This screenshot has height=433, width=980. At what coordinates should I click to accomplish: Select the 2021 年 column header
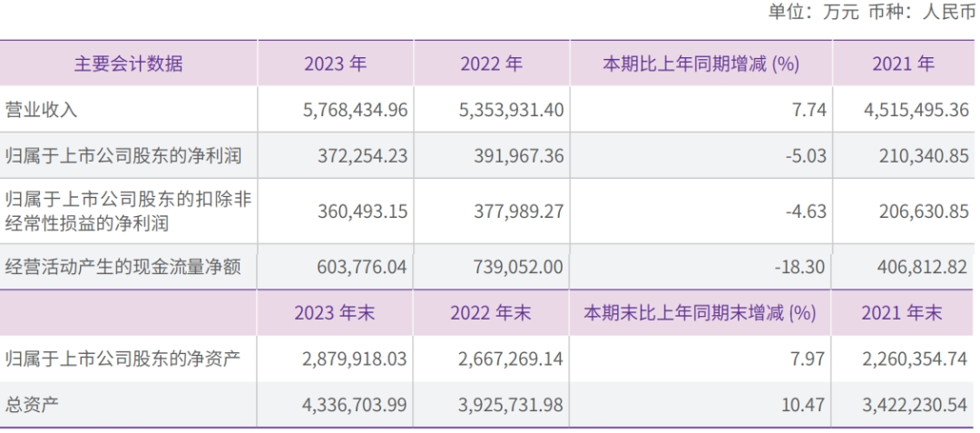[903, 64]
